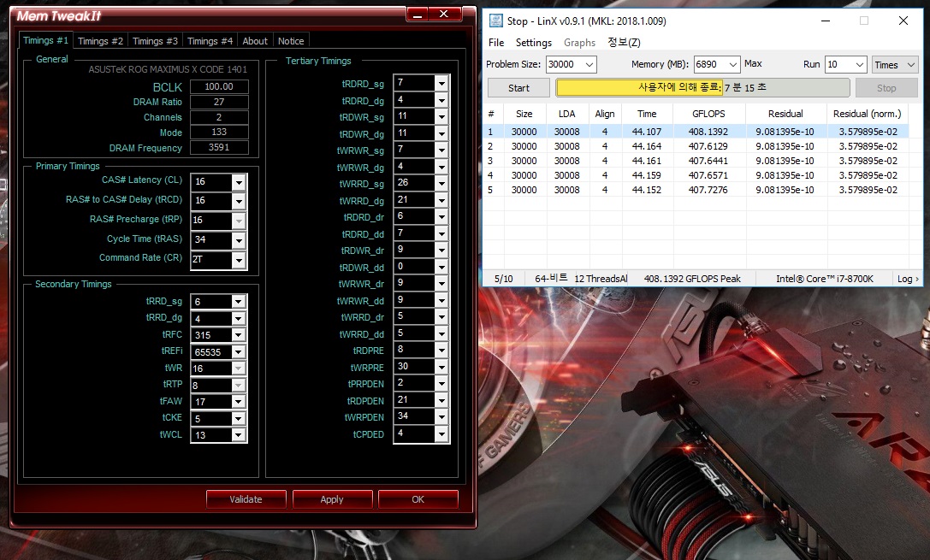Image resolution: width=930 pixels, height=560 pixels.
Task: Open the tWCL dropdown
Action: [239, 435]
